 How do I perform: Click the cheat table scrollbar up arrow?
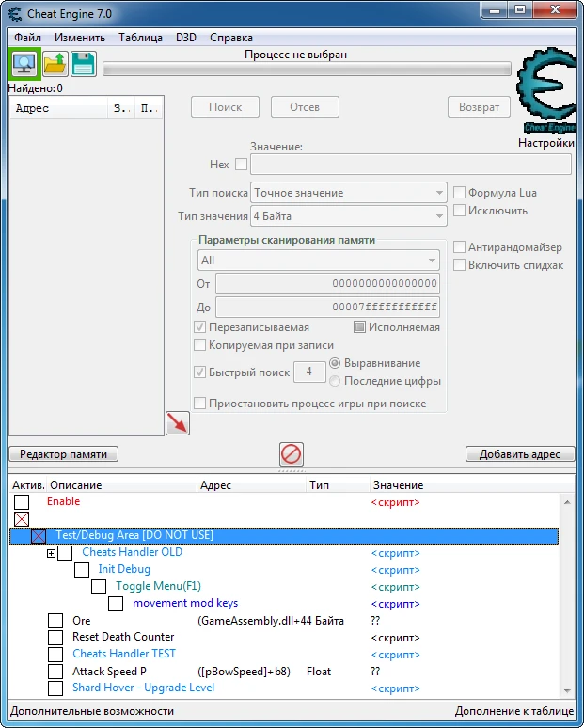click(x=567, y=502)
